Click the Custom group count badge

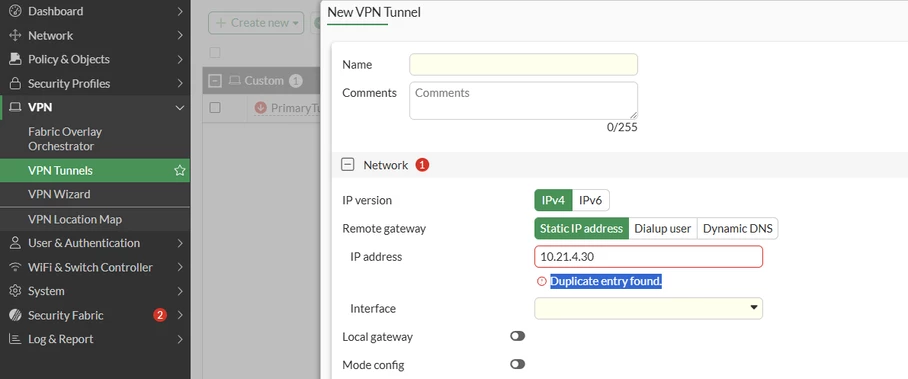tap(295, 81)
